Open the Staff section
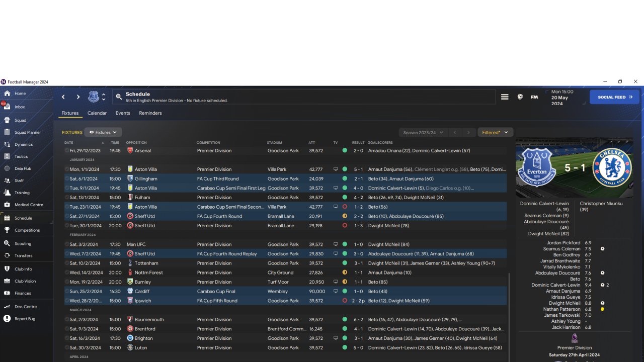The height and width of the screenshot is (362, 644). 19,181
